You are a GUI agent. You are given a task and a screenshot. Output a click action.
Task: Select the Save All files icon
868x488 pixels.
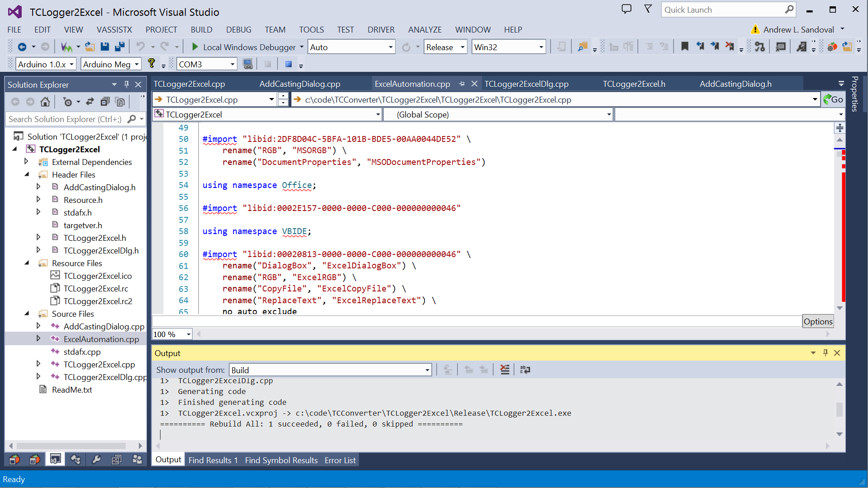click(x=119, y=47)
